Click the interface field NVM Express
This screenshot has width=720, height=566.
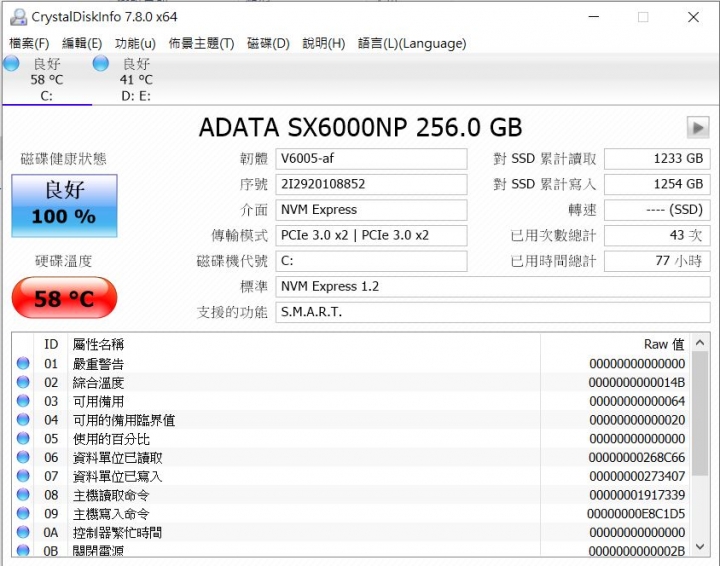point(371,210)
